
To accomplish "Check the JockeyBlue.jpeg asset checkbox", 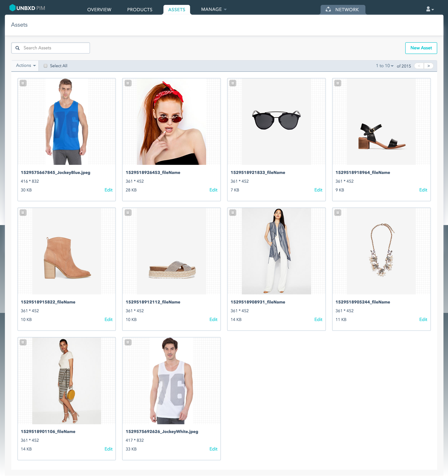I will click(x=23, y=83).
